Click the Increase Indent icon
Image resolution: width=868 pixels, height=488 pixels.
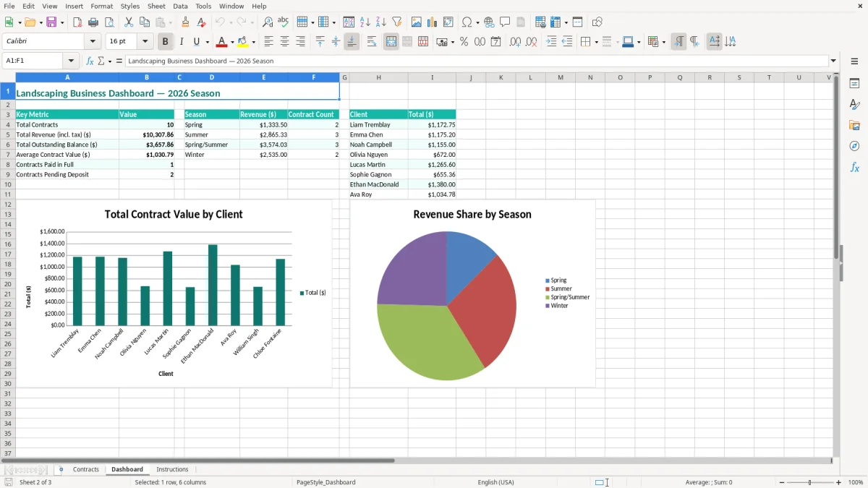point(551,42)
